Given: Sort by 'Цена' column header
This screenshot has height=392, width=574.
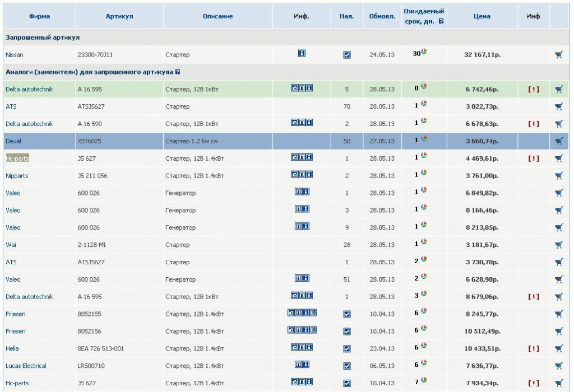Looking at the screenshot, I should [x=482, y=16].
